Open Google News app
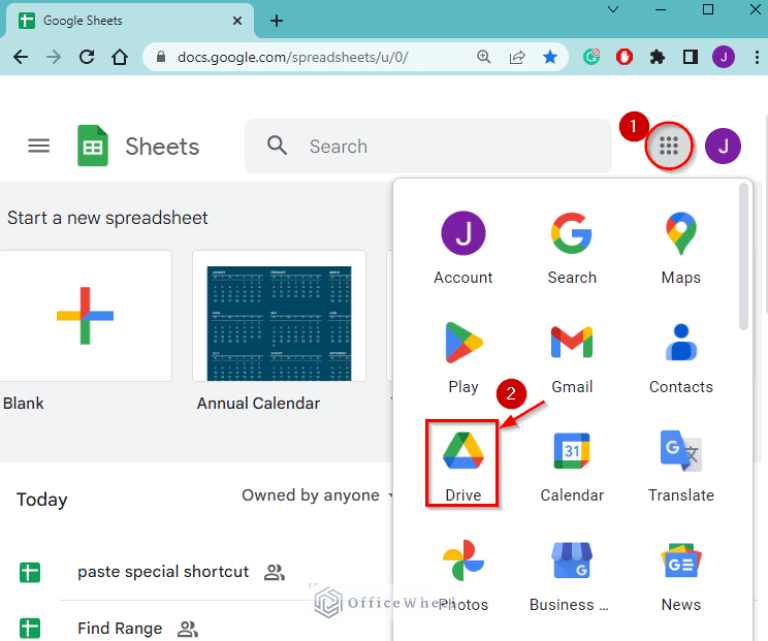 tap(680, 571)
